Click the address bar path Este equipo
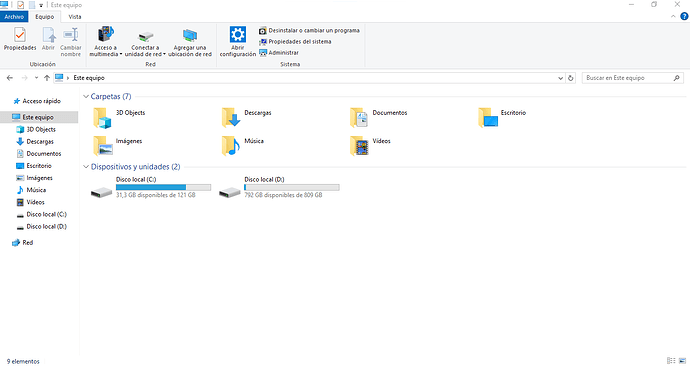 point(89,78)
